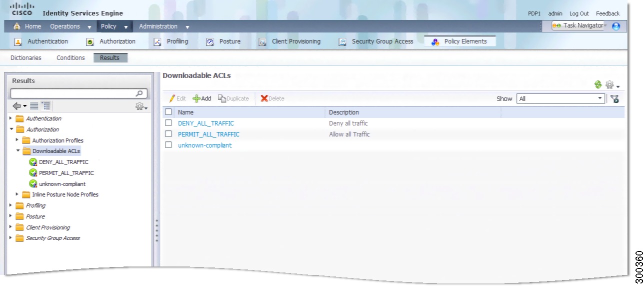The image size is (644, 286).
Task: Open the Show All dropdown
Action: click(x=560, y=98)
